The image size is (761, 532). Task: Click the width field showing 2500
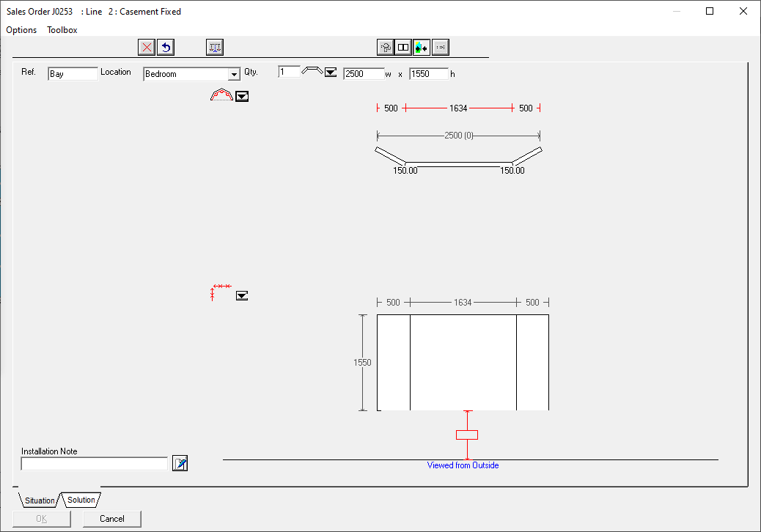363,74
